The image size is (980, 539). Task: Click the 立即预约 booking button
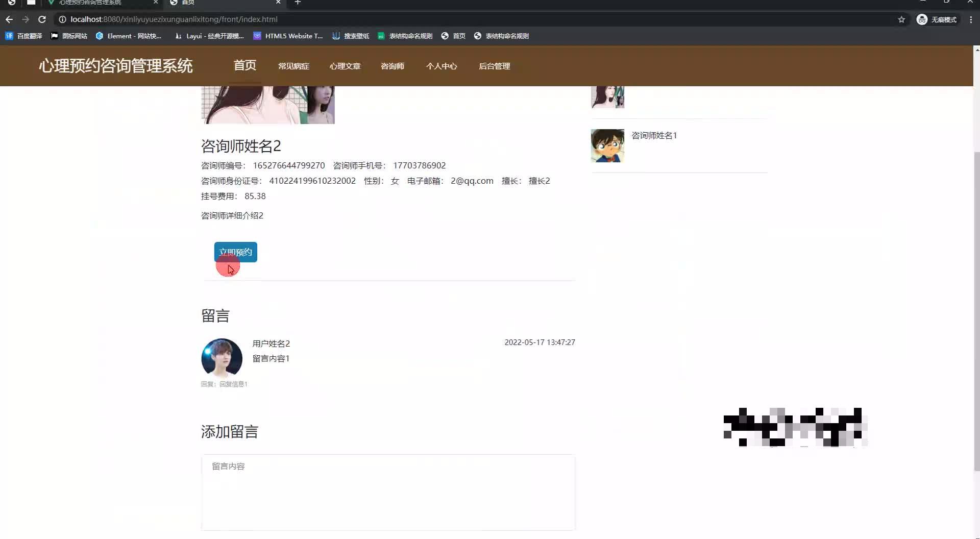(x=235, y=252)
